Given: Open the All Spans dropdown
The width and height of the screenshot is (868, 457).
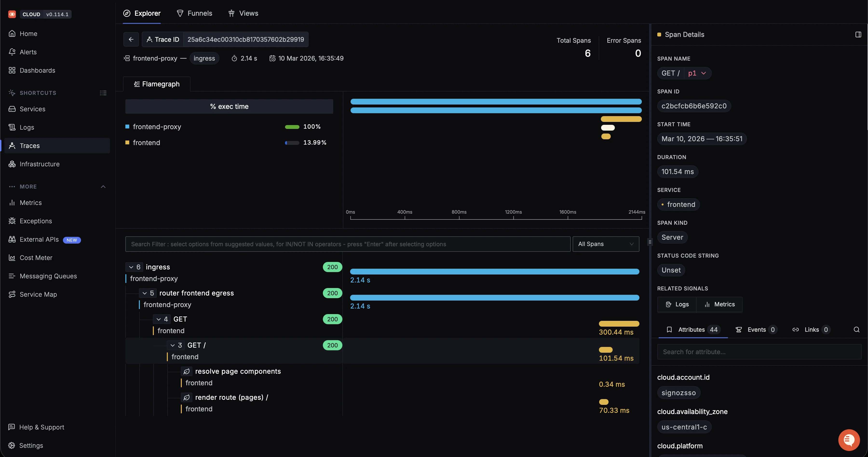Looking at the screenshot, I should (x=605, y=244).
